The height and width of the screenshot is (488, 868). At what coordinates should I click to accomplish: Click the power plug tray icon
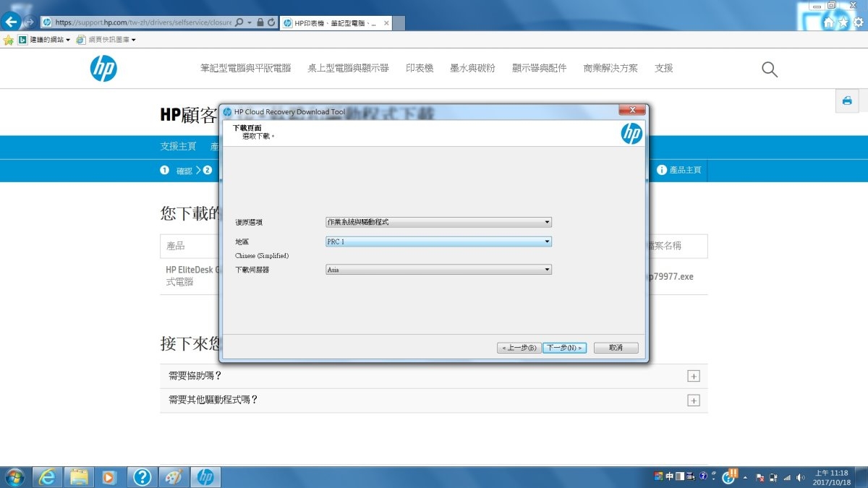[x=773, y=477]
